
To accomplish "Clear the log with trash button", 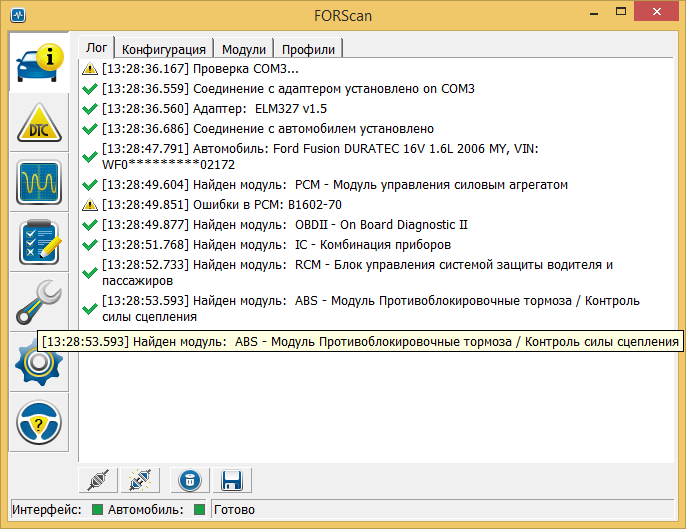I will (190, 480).
